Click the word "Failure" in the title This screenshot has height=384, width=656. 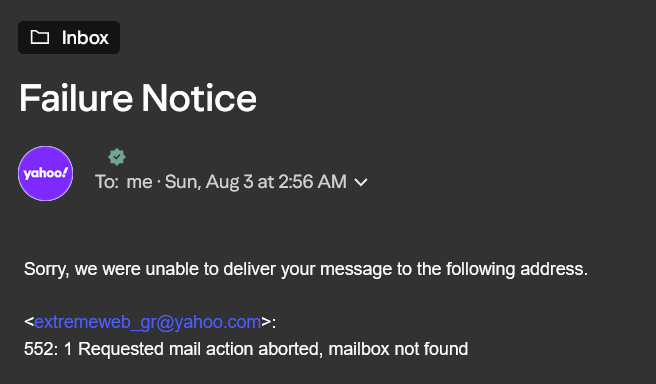click(76, 98)
